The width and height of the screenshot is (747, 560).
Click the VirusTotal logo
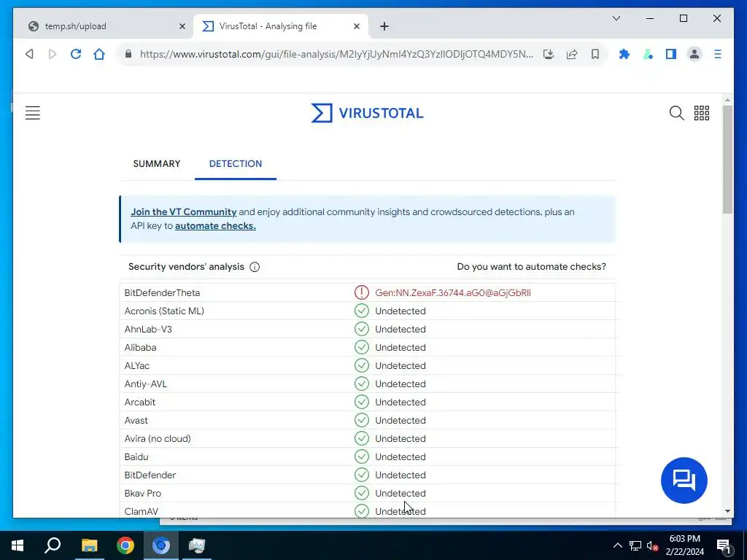coord(368,113)
